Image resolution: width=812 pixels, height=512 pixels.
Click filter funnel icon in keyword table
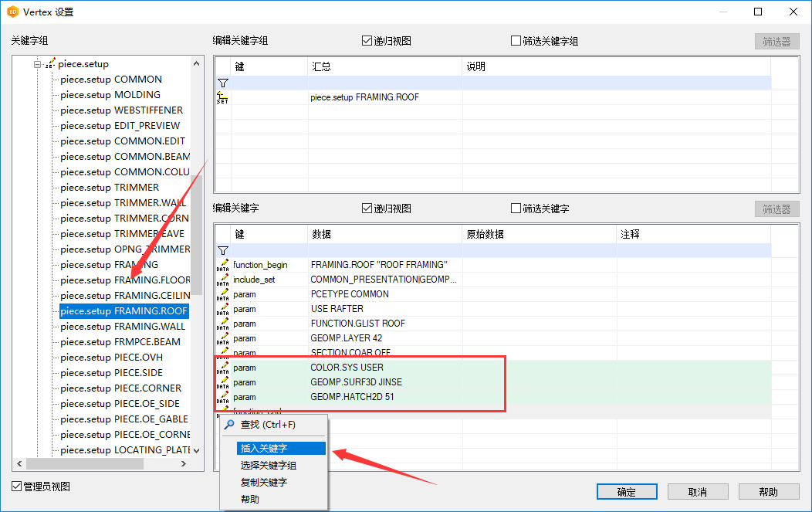[x=222, y=250]
